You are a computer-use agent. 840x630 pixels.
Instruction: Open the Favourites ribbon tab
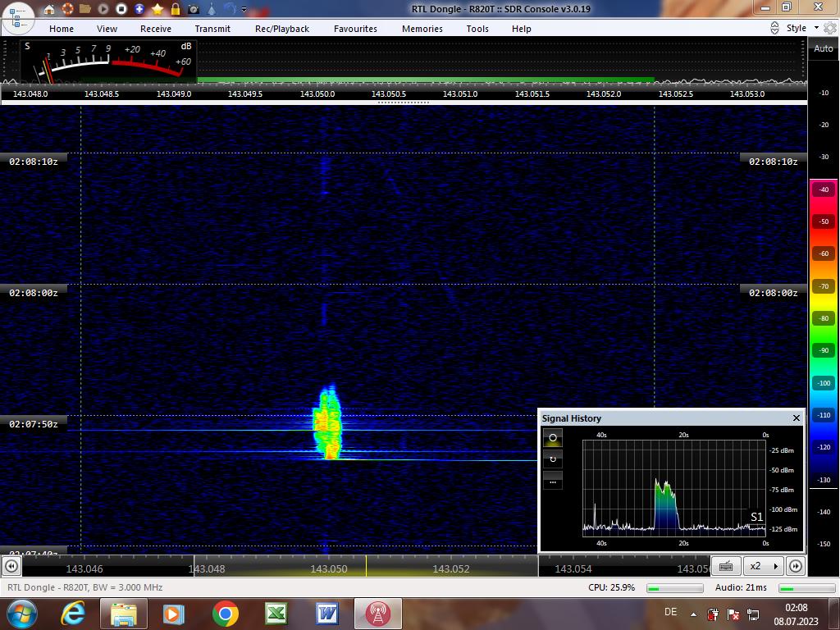tap(355, 29)
